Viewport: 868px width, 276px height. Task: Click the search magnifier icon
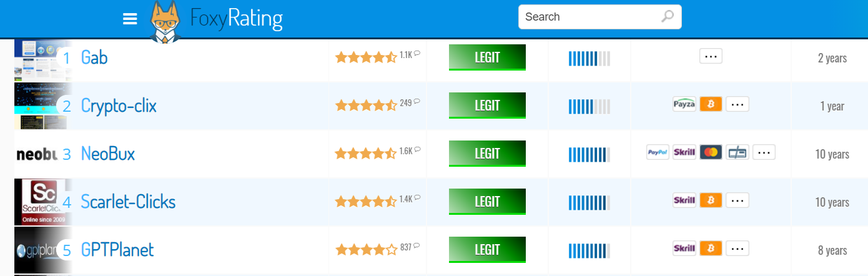(x=668, y=17)
